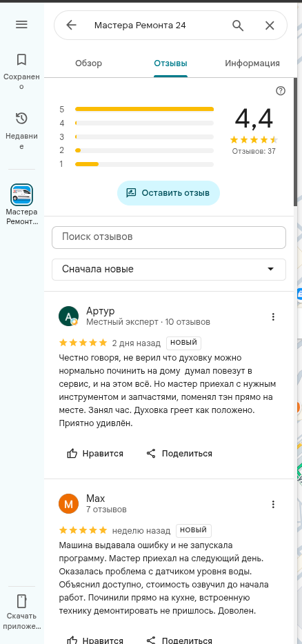Click Оставить отзыв button
302x644 pixels.
pyautogui.click(x=168, y=193)
